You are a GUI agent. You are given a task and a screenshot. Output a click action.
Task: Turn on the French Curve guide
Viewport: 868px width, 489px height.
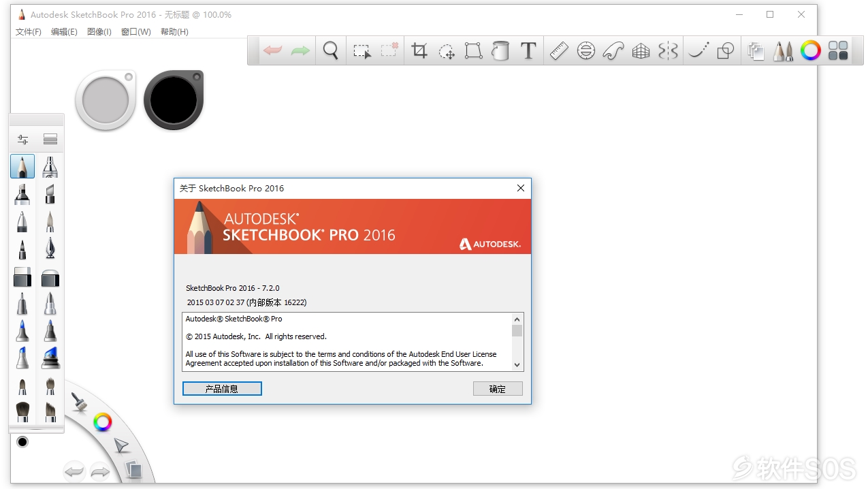pos(613,51)
